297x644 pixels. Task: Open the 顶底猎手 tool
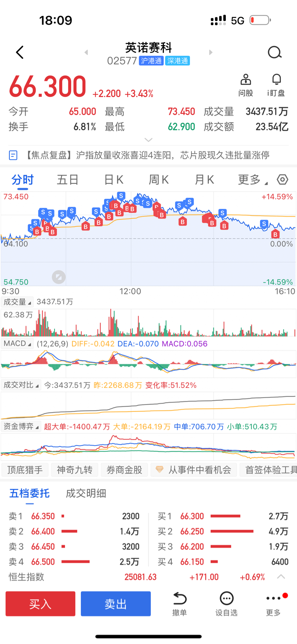[25, 470]
